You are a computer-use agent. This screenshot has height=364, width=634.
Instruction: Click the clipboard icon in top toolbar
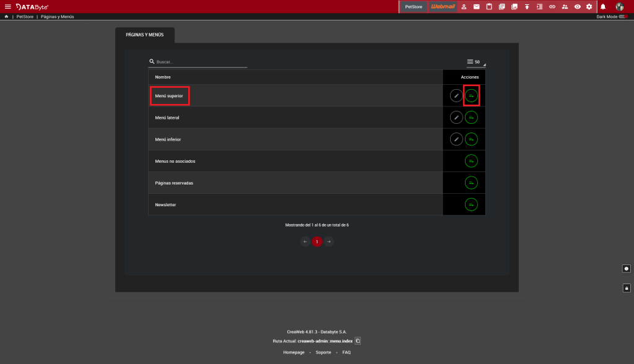point(489,7)
